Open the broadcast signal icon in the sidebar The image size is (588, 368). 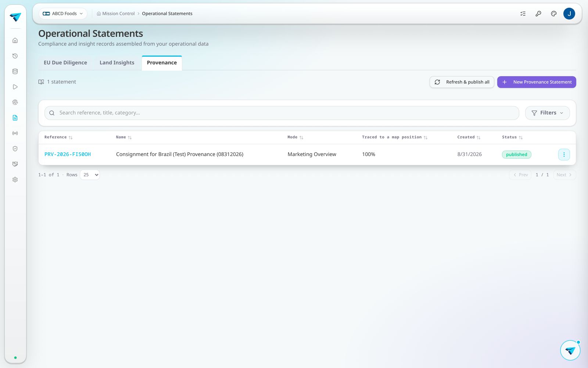(15, 133)
